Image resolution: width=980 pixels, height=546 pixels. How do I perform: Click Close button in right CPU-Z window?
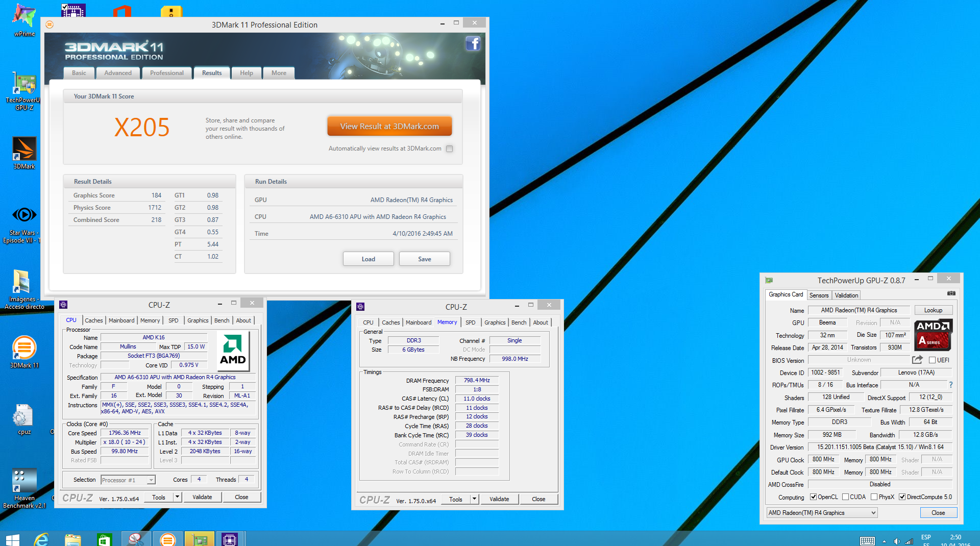(538, 499)
